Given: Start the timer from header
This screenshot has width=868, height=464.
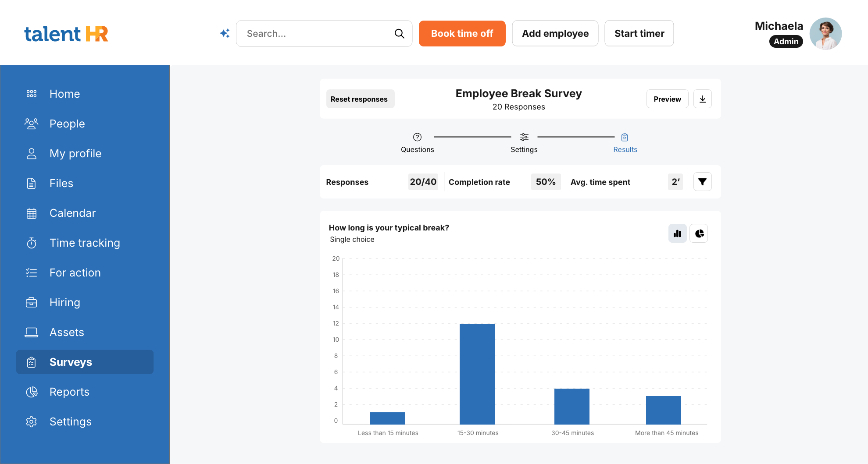Looking at the screenshot, I should pyautogui.click(x=639, y=33).
